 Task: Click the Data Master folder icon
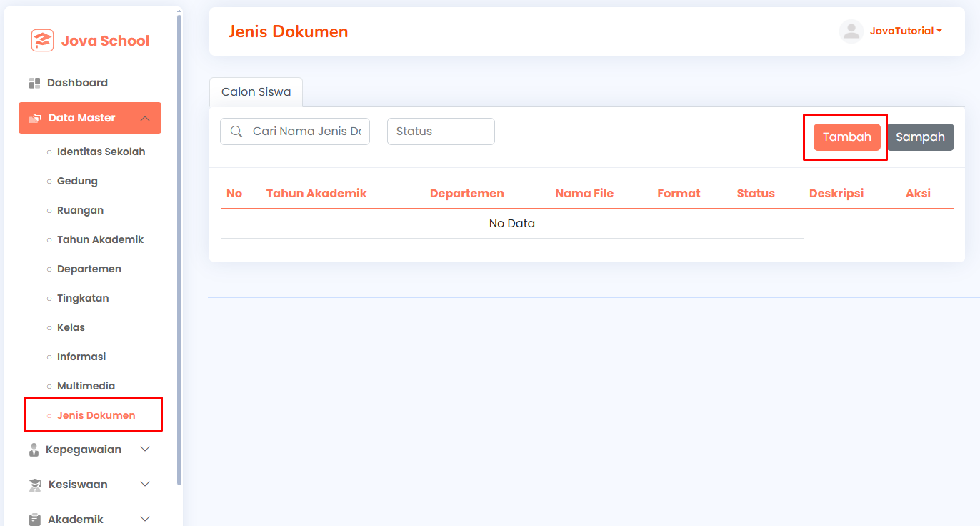pos(34,118)
